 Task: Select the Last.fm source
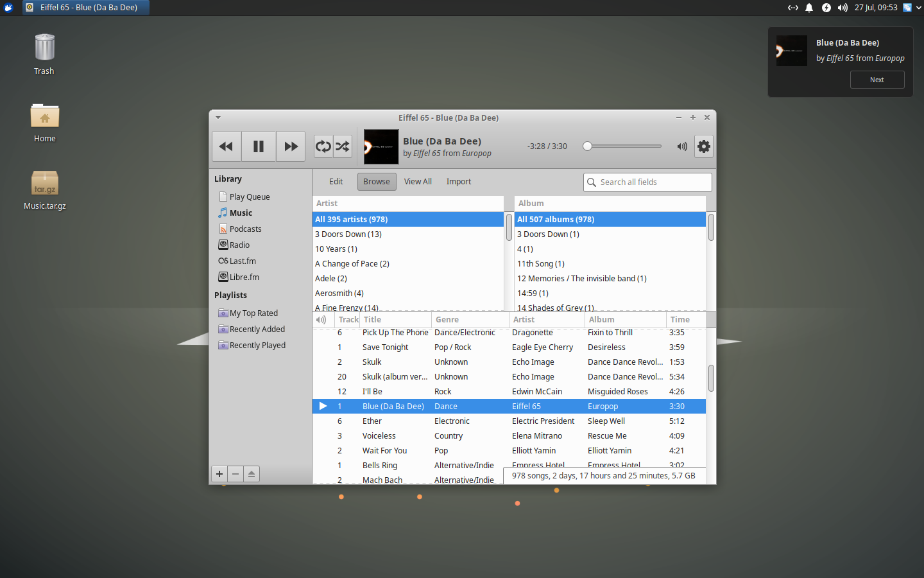[x=243, y=261]
